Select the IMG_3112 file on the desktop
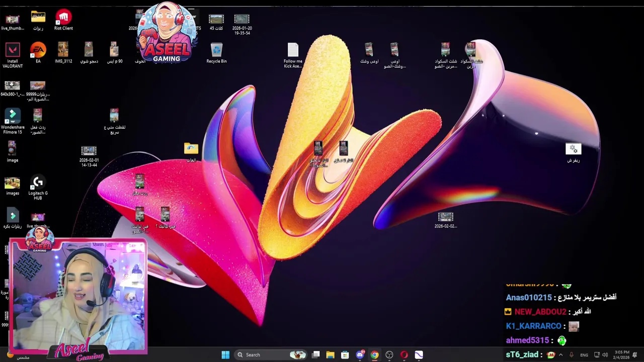644x362 pixels. pos(63,53)
